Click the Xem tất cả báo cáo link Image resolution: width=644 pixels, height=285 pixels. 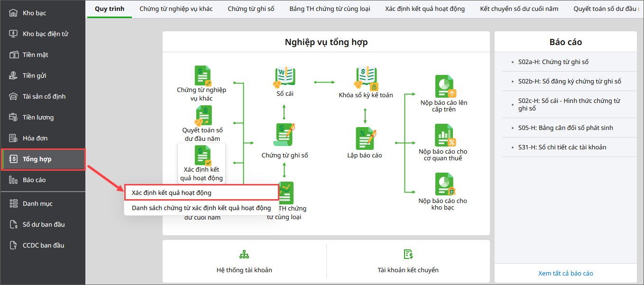tap(566, 273)
